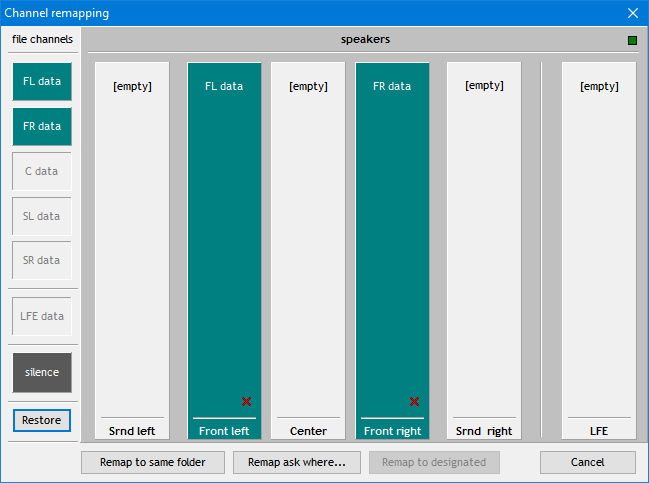
Task: Select the C data file channel
Action: coord(42,171)
